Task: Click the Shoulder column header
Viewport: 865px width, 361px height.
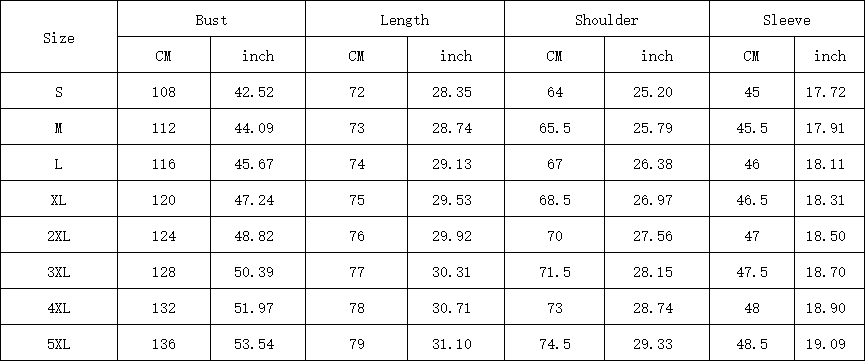Action: click(606, 20)
